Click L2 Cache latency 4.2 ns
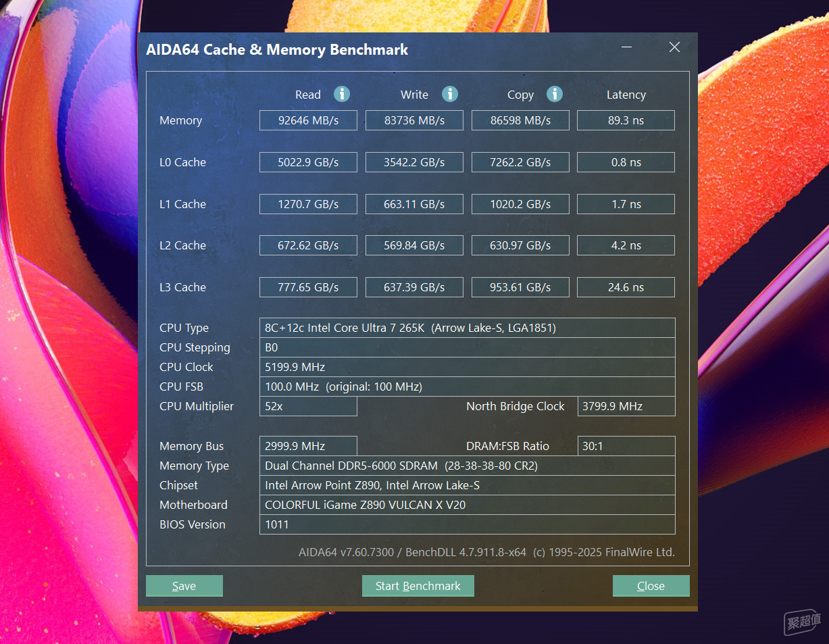829x644 pixels. pos(626,245)
